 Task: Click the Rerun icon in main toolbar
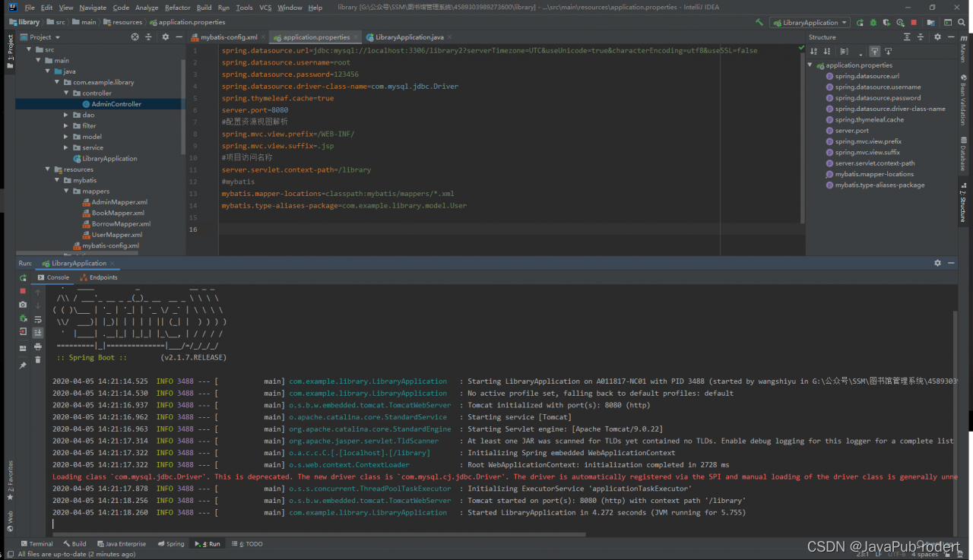click(860, 23)
